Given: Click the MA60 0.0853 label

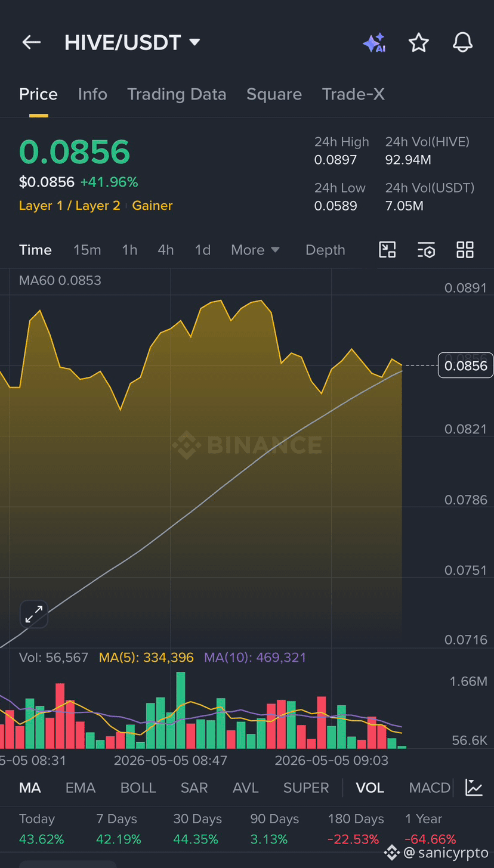Looking at the screenshot, I should click(x=60, y=280).
